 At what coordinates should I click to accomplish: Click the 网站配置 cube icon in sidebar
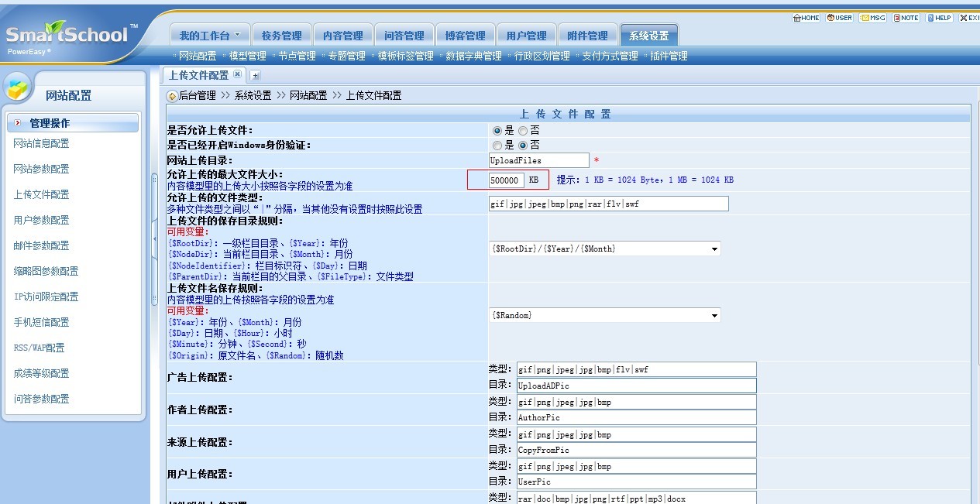18,89
